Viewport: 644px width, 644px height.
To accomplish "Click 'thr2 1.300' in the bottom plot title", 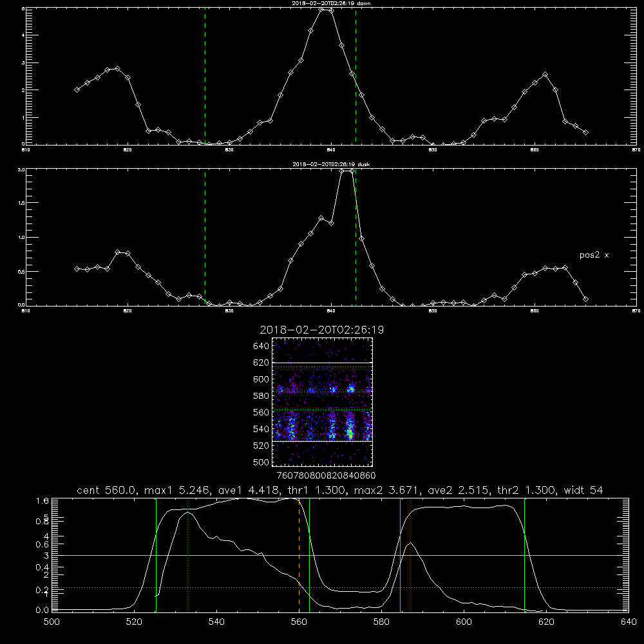I will (526, 490).
